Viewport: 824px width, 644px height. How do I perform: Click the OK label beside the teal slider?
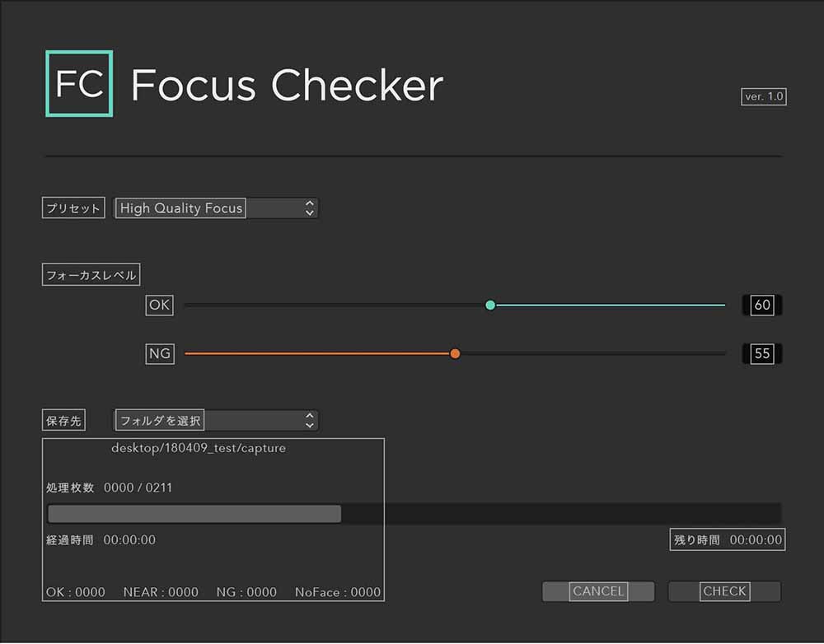pos(160,305)
